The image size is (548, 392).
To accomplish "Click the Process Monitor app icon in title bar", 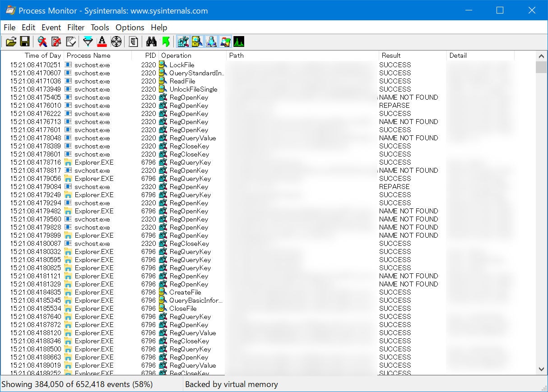I will pyautogui.click(x=10, y=10).
